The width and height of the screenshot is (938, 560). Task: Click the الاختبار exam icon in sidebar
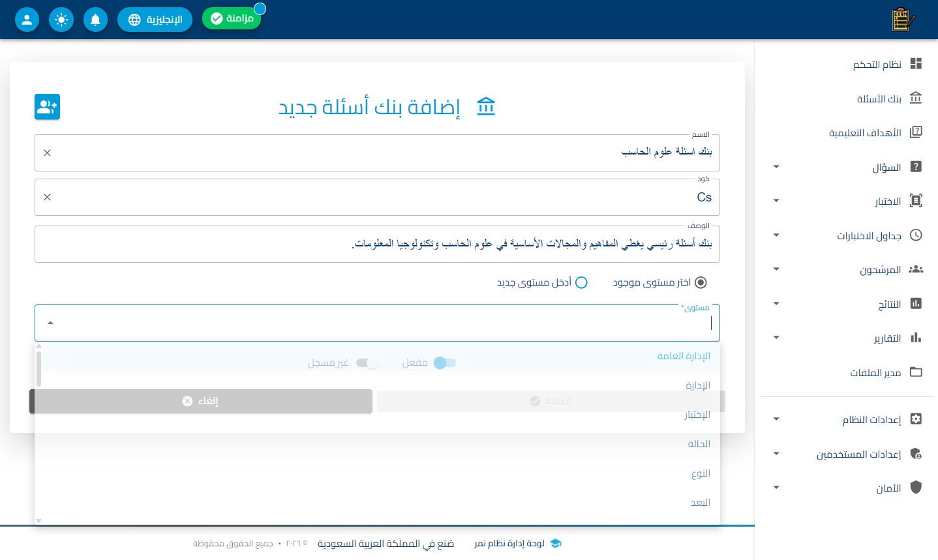[916, 201]
